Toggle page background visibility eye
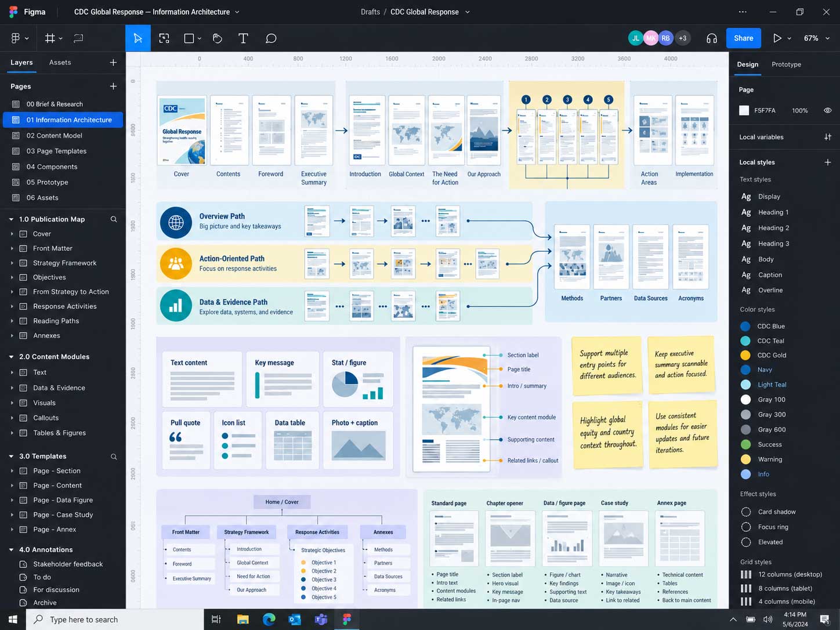The image size is (840, 630). click(x=828, y=110)
